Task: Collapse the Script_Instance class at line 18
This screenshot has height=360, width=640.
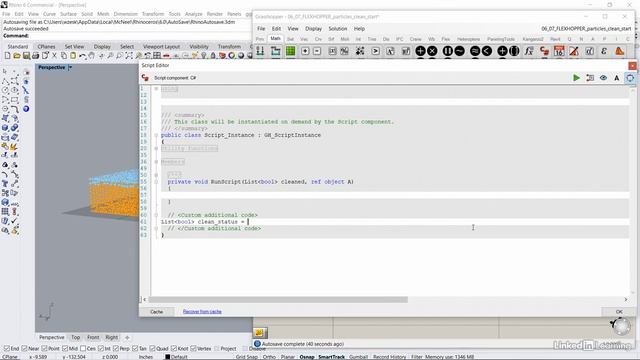Action: (x=156, y=135)
